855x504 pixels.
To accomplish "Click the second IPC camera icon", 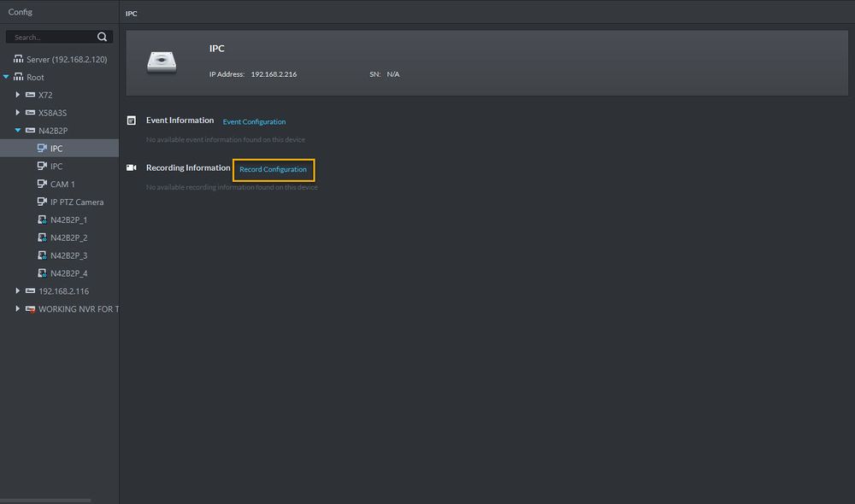I will point(42,166).
